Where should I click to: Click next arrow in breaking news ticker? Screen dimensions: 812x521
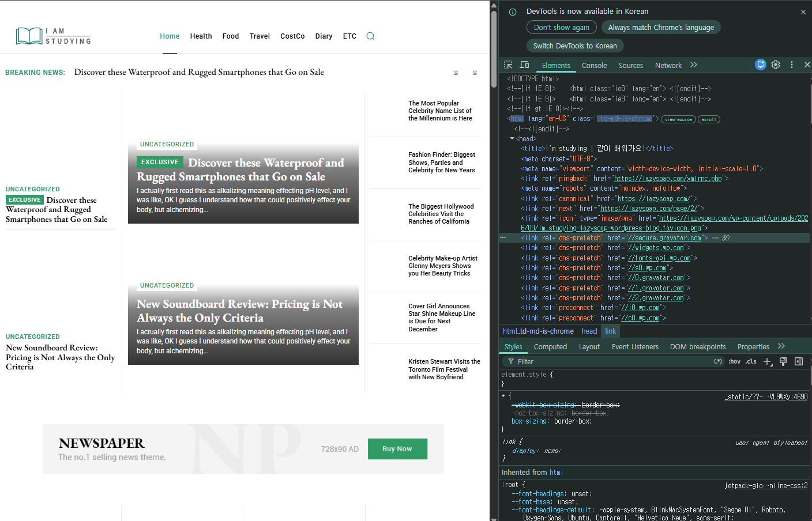click(x=475, y=73)
